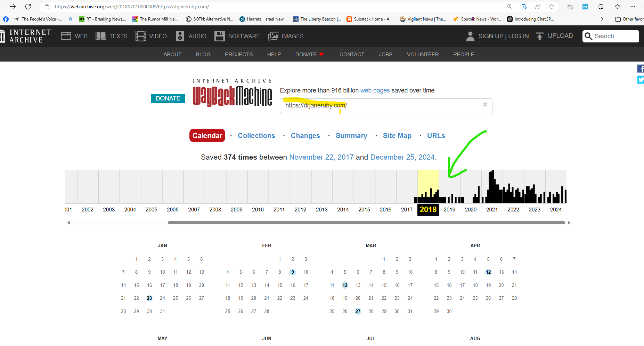Screen dimensions: 644x346
Task: Switch to the Collections tab
Action: pos(256,136)
